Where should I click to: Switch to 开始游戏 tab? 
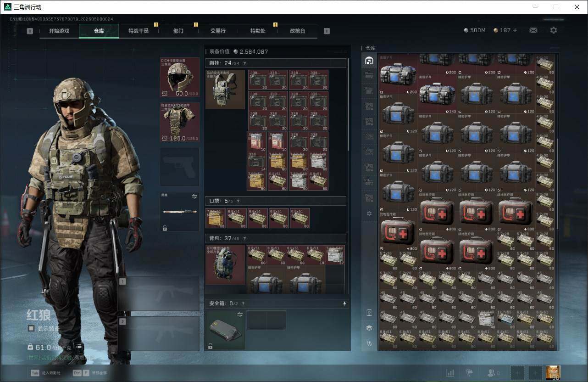(x=59, y=31)
